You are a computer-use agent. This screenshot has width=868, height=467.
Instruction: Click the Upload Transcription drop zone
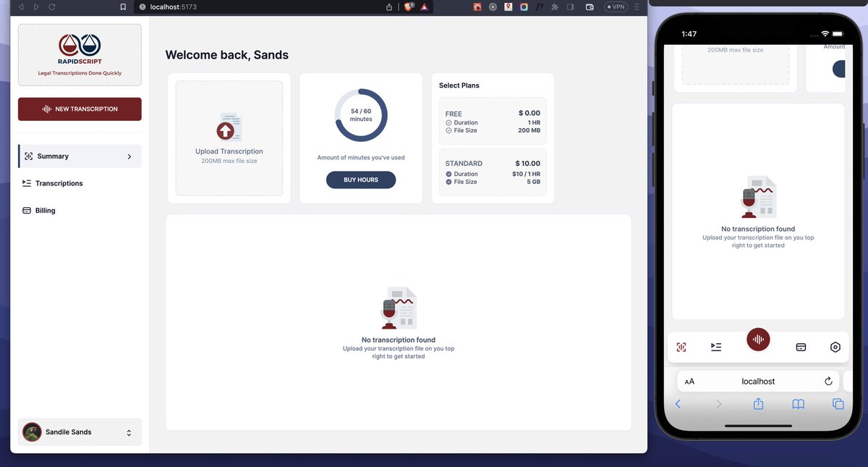(229, 138)
